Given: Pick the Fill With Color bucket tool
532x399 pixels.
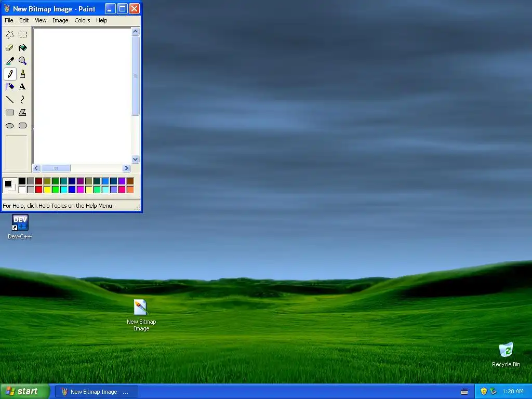Looking at the screenshot, I should (23, 48).
